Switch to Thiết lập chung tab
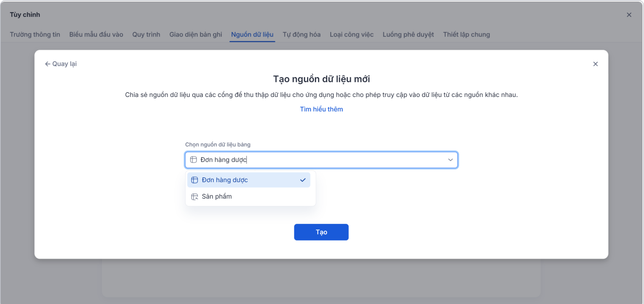The image size is (644, 304). (x=466, y=35)
